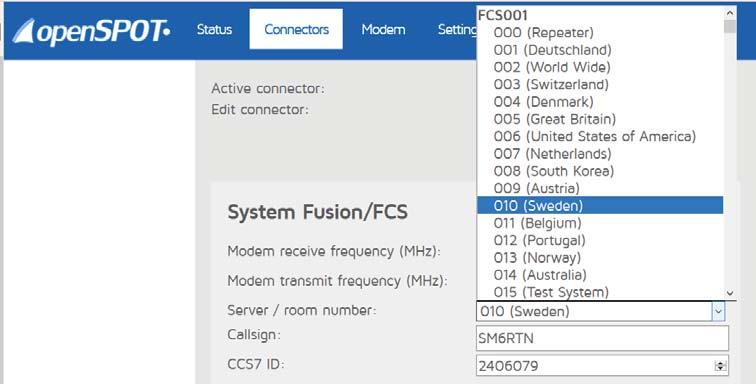
Task: Open the Modem tab
Action: (383, 29)
